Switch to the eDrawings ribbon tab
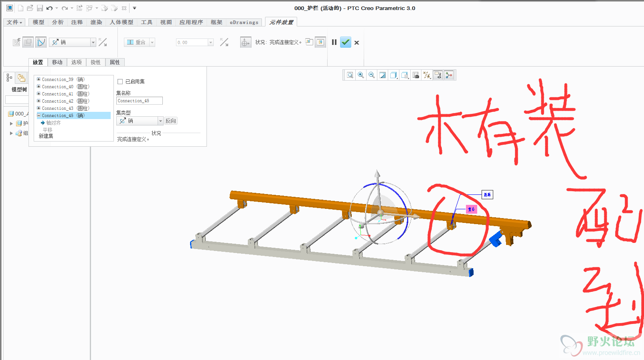The height and width of the screenshot is (360, 644). point(244,22)
